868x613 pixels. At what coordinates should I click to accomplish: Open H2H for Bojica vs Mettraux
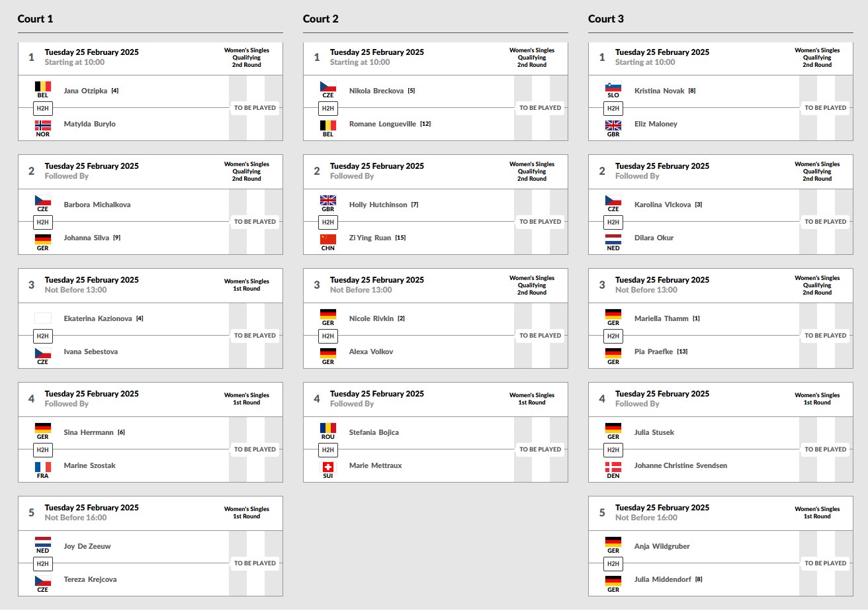pos(327,449)
